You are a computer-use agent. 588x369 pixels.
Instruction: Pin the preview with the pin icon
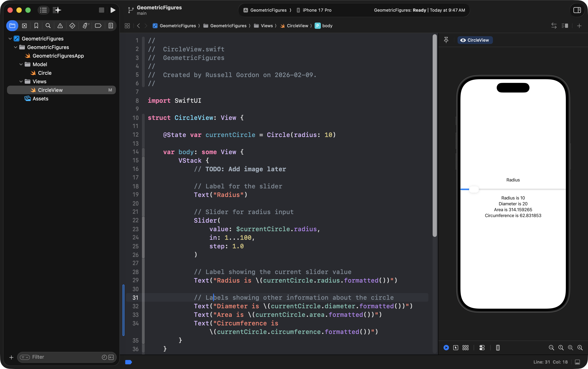coord(446,40)
